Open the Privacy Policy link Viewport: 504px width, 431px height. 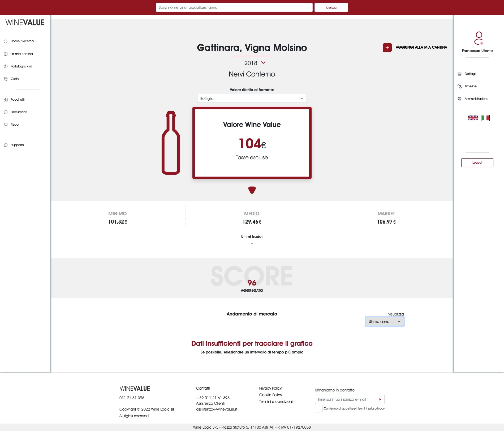[x=270, y=388]
